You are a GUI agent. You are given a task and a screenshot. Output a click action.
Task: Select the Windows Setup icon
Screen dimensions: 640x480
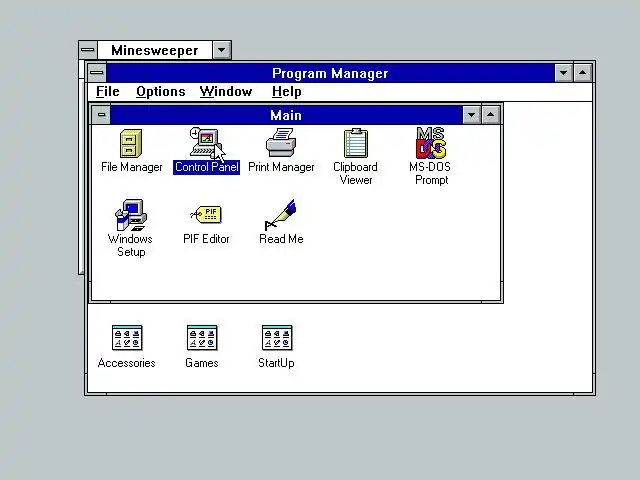pos(131,215)
